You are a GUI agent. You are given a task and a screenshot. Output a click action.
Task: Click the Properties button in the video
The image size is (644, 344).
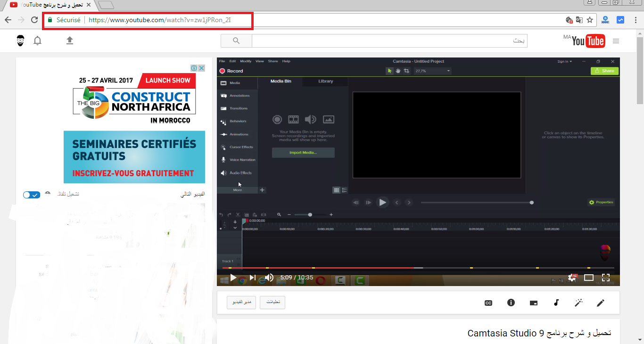601,202
